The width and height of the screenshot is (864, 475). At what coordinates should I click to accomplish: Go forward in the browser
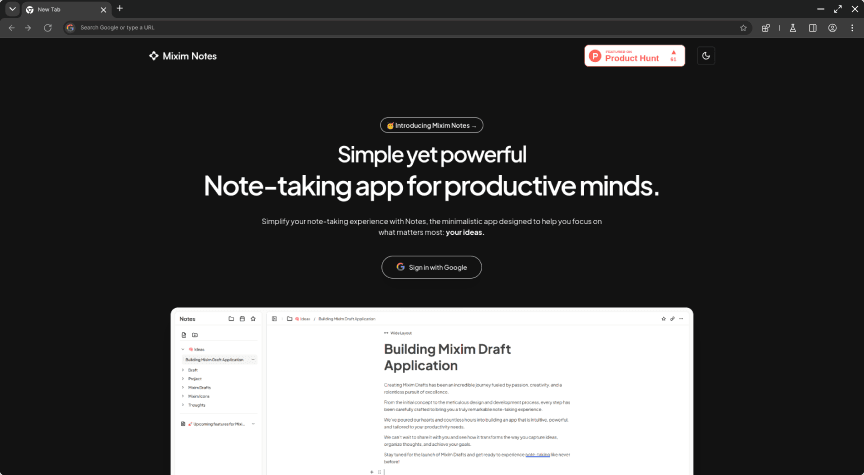click(x=28, y=28)
